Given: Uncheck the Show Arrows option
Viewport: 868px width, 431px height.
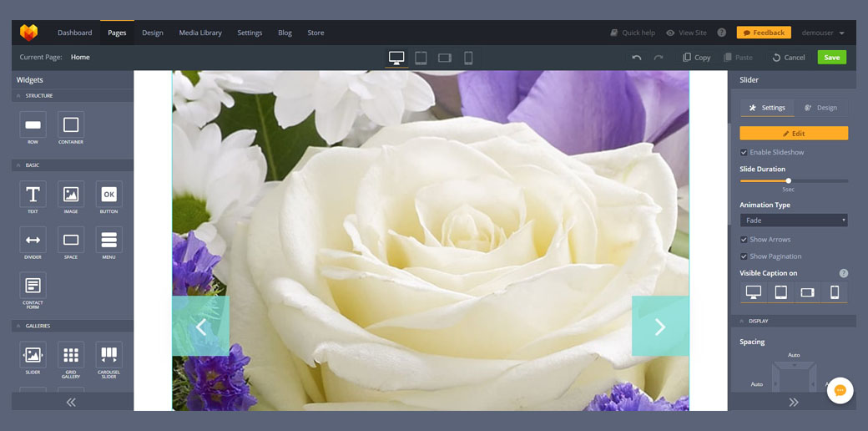Looking at the screenshot, I should tap(744, 240).
